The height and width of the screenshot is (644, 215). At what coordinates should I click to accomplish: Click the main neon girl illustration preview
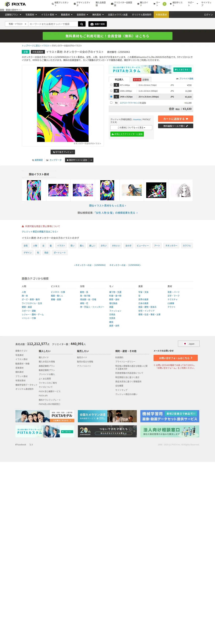tap(63, 104)
